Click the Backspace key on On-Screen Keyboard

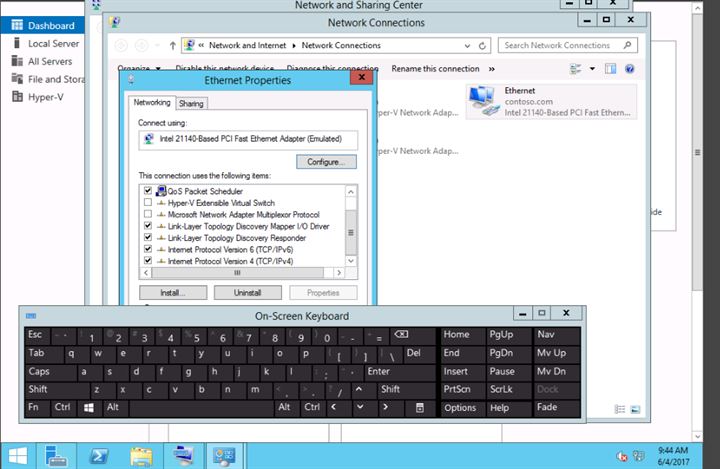[x=401, y=335]
